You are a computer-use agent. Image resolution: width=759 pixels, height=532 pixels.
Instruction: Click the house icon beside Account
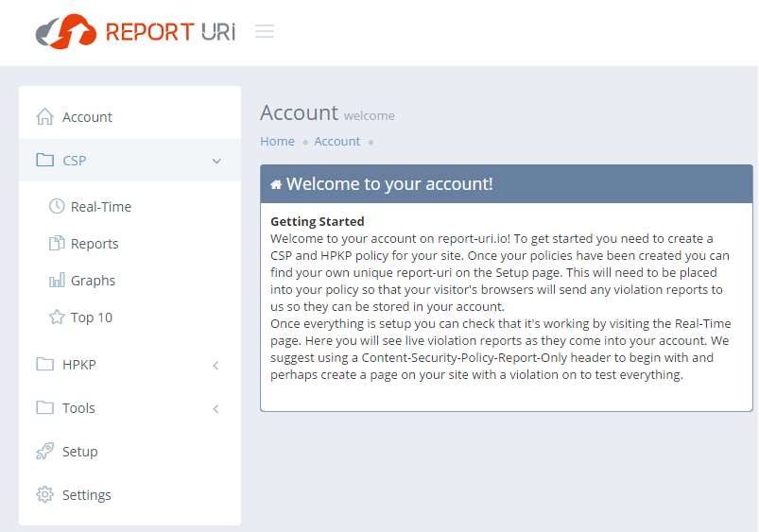45,116
